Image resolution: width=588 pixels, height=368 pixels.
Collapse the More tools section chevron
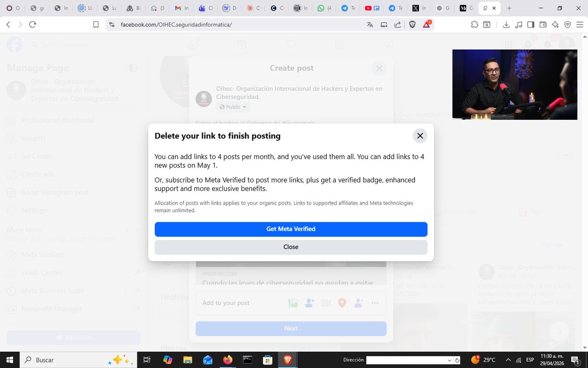coord(137,230)
